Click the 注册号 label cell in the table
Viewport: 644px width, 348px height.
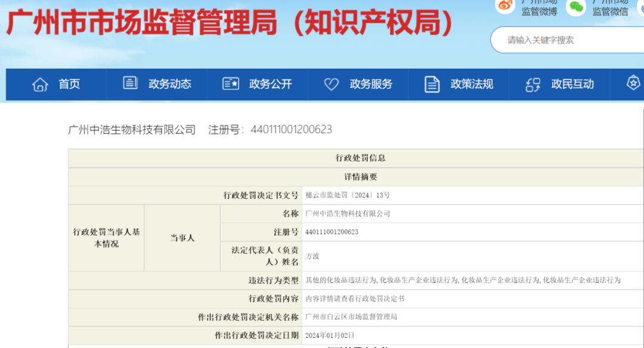pos(261,232)
